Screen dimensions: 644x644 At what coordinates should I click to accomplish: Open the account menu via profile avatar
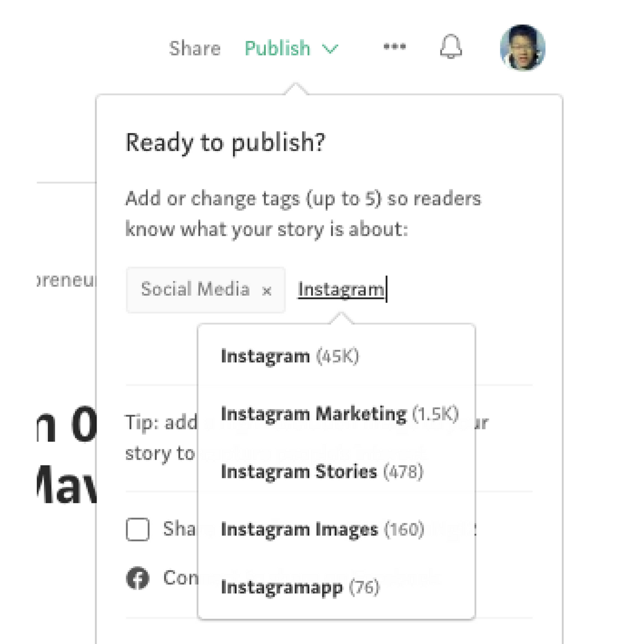(x=522, y=48)
